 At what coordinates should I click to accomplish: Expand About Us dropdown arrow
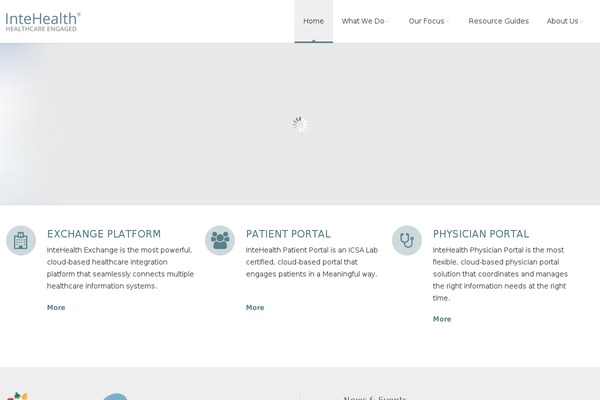[582, 22]
